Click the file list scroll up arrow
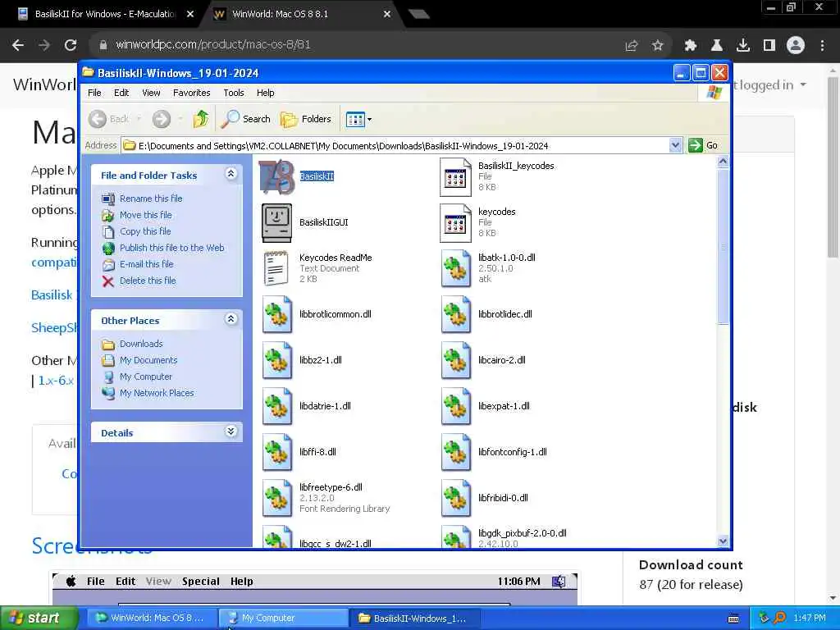This screenshot has width=840, height=630. tap(723, 162)
